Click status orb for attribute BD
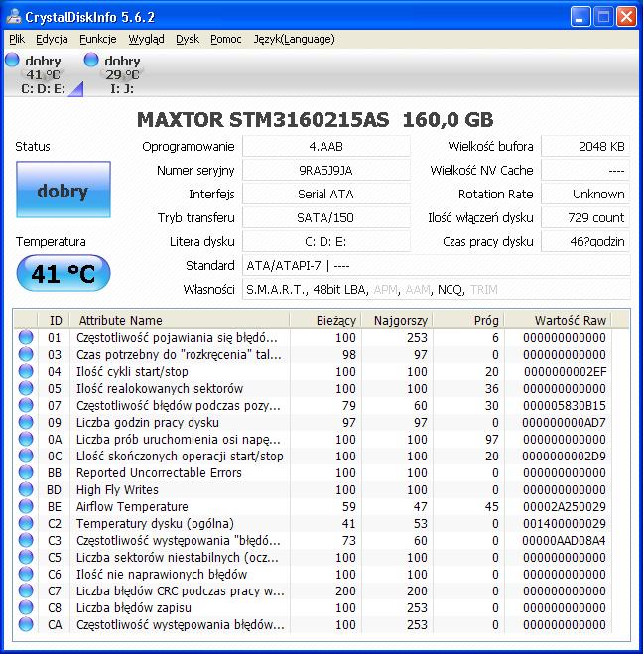The width and height of the screenshot is (644, 654). tap(26, 489)
